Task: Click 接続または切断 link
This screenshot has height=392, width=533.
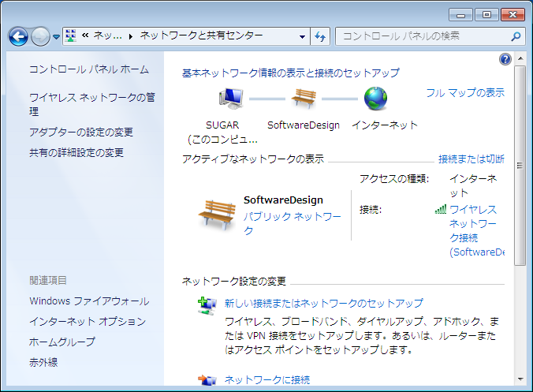Action: (471, 159)
